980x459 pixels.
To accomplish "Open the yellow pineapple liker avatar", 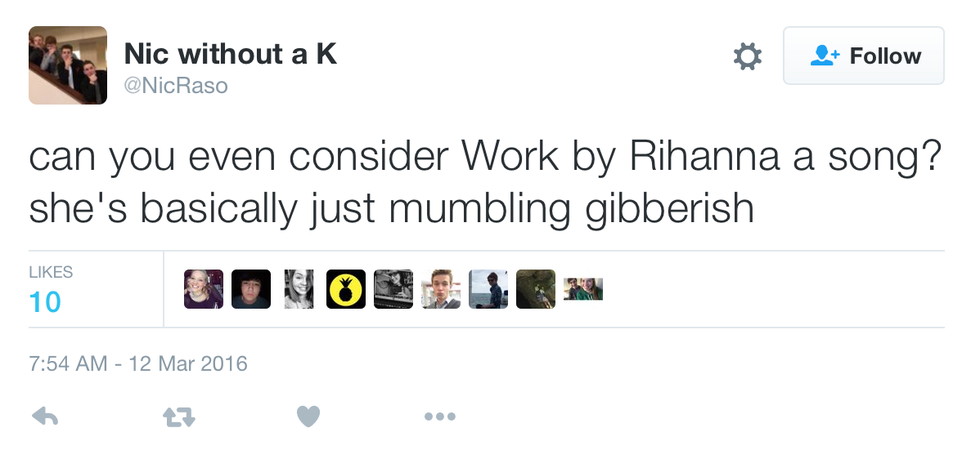I will 346,289.
